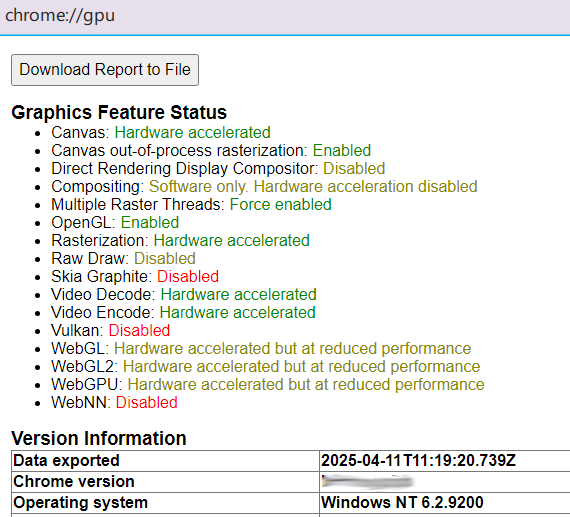Screen dimensions: 570x517
Task: Click Multiple Raster Threads: Force enabled row
Action: (191, 204)
